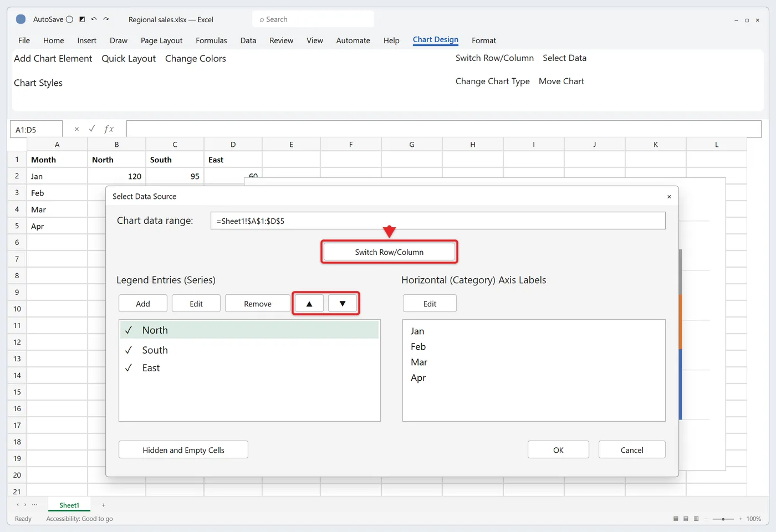Open the Format ribbon tab
Viewport: 776px width, 532px height.
coord(484,40)
